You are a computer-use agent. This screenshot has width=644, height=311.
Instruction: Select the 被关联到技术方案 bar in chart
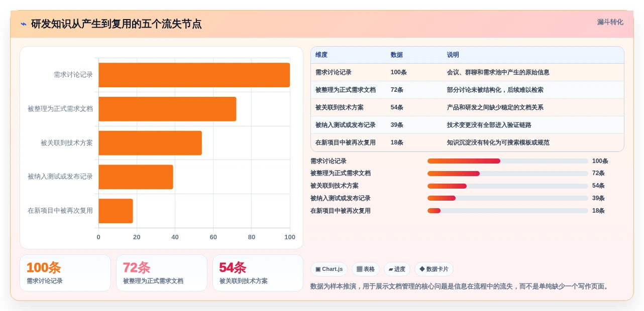(x=150, y=143)
